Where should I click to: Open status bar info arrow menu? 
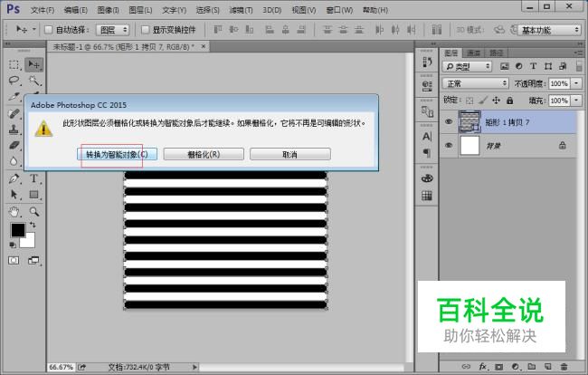pyautogui.click(x=194, y=367)
